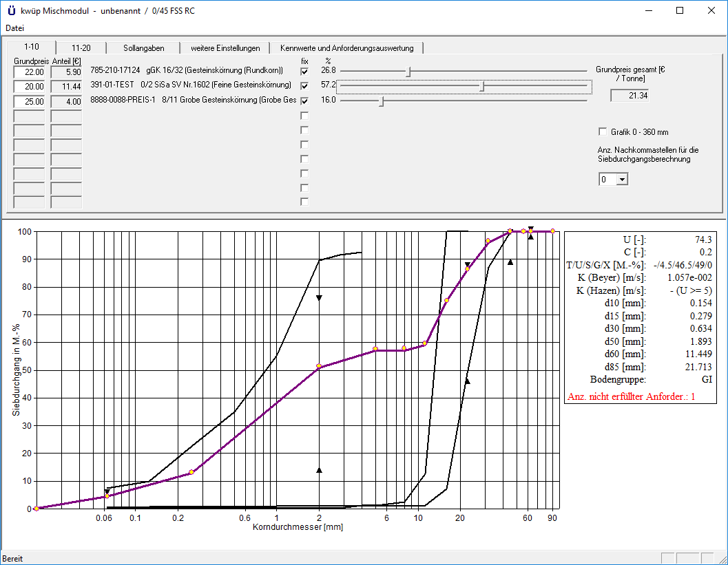Screen dimensions: 728x565
Task: Click slider handle for the 16.0 percent row
Action: click(x=382, y=100)
